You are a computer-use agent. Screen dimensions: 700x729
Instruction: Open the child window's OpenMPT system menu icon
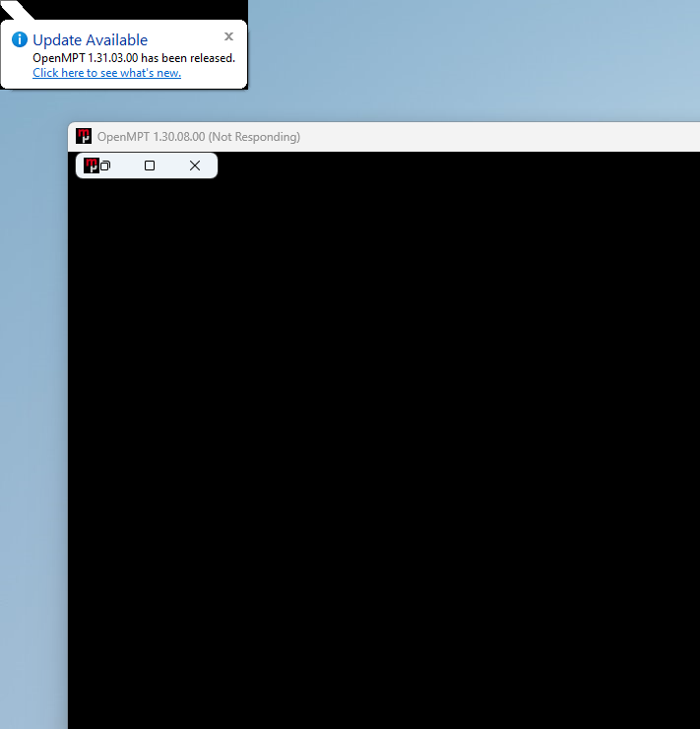point(91,166)
